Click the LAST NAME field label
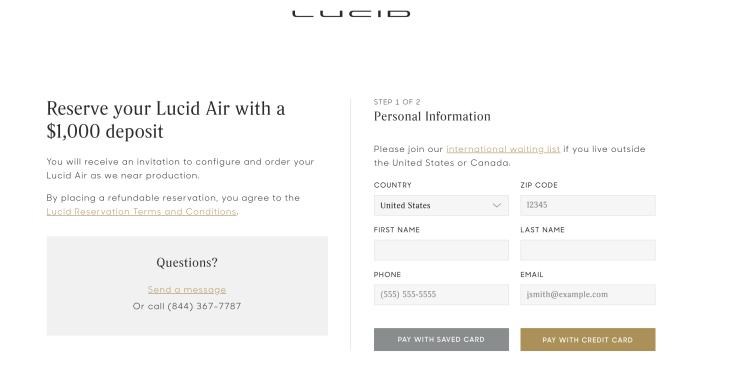 pyautogui.click(x=542, y=230)
